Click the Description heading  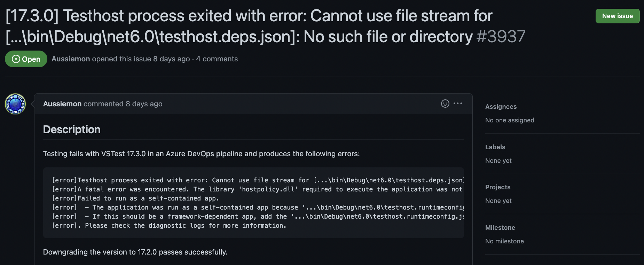click(72, 129)
